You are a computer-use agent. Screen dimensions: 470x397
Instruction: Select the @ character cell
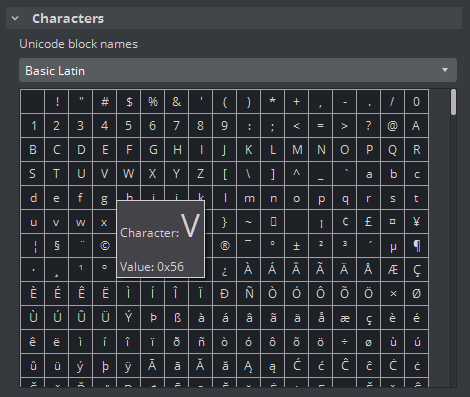392,126
